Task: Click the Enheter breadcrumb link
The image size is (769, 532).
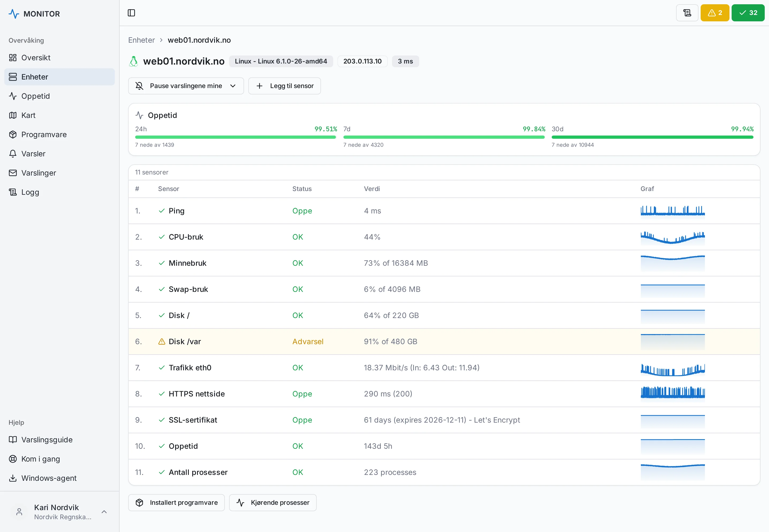Action: [x=142, y=40]
